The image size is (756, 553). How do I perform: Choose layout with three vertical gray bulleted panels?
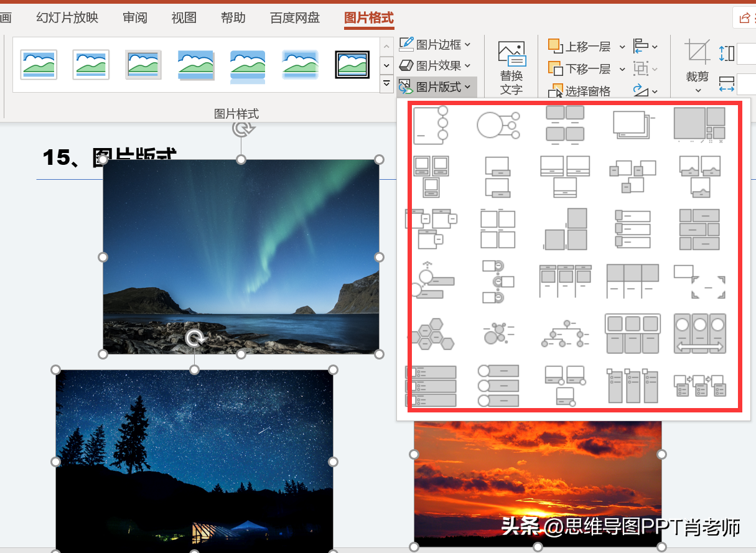633,386
